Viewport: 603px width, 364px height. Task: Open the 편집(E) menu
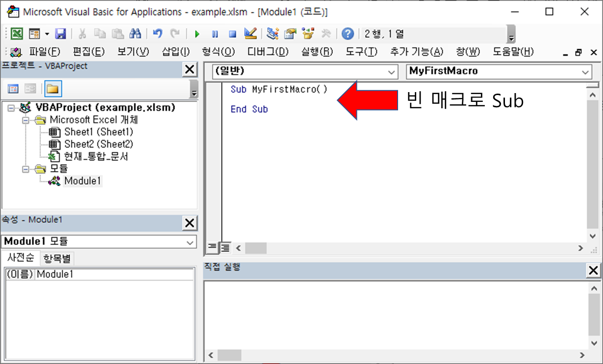click(89, 52)
